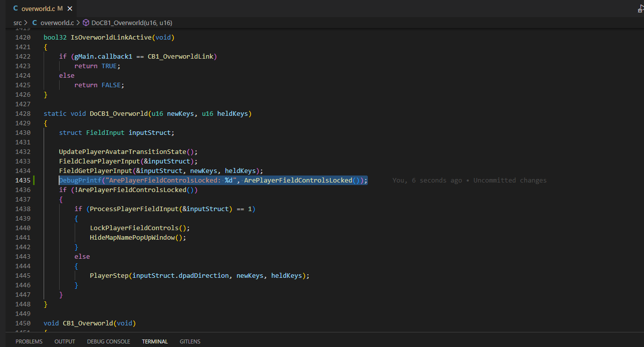Click line number 1445 in the gutter

click(23, 276)
